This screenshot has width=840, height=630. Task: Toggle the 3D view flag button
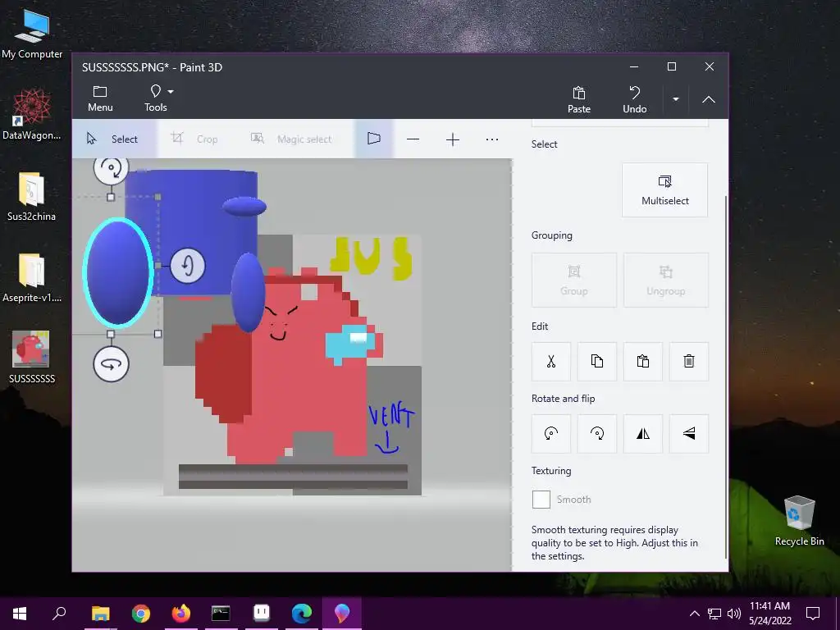pos(374,139)
